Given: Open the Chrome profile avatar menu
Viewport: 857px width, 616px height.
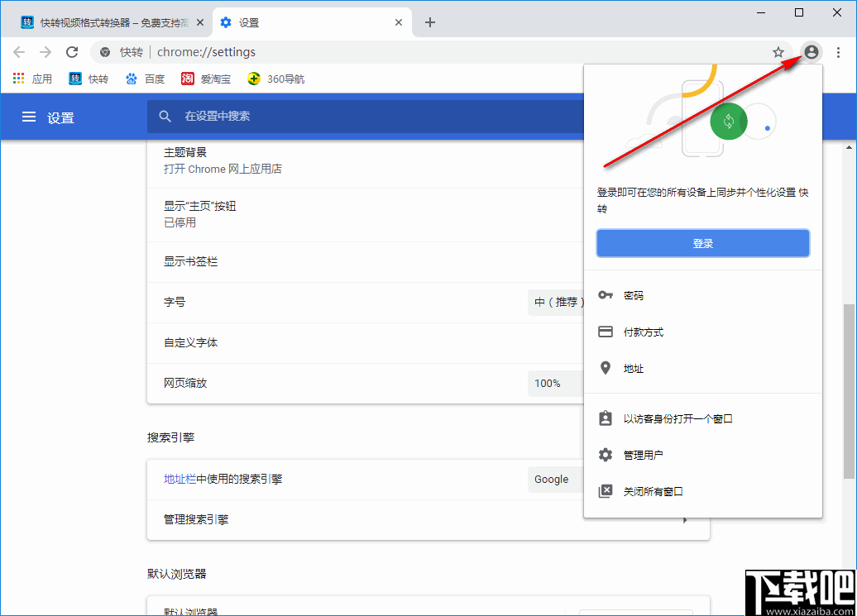Looking at the screenshot, I should coord(811,51).
